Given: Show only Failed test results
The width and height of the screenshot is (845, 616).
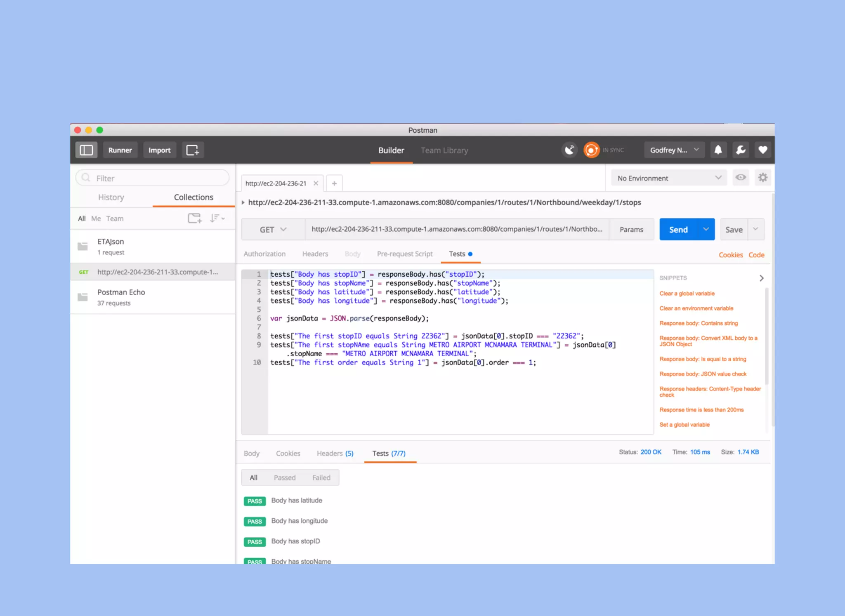Looking at the screenshot, I should (x=321, y=477).
